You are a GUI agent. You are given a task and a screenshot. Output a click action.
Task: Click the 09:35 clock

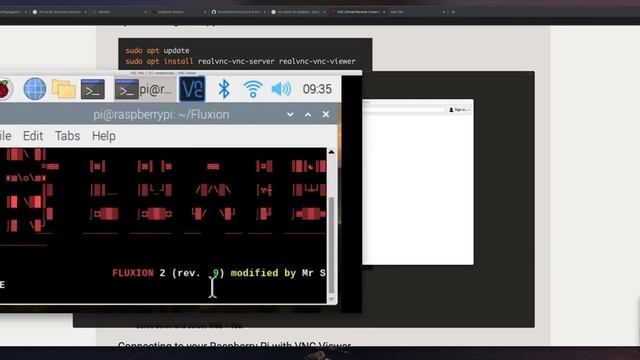(x=317, y=89)
